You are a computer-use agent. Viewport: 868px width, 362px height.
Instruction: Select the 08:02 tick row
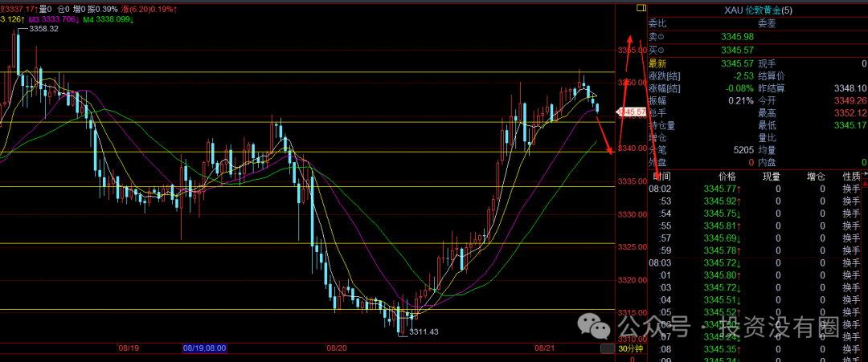pos(755,189)
